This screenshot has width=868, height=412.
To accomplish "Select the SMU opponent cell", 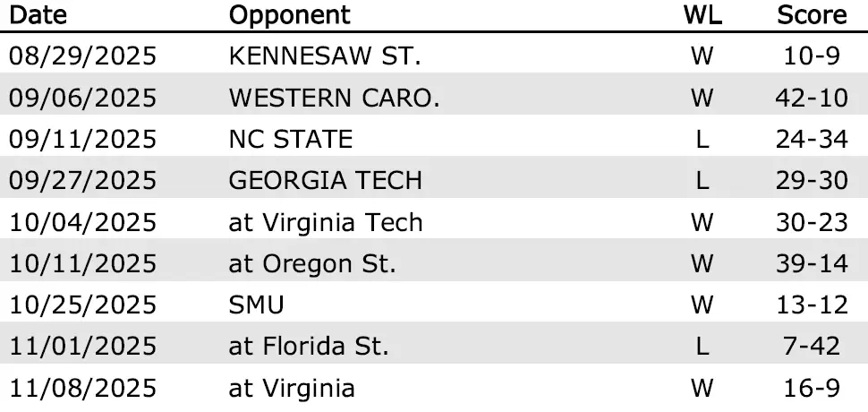I will 256,305.
